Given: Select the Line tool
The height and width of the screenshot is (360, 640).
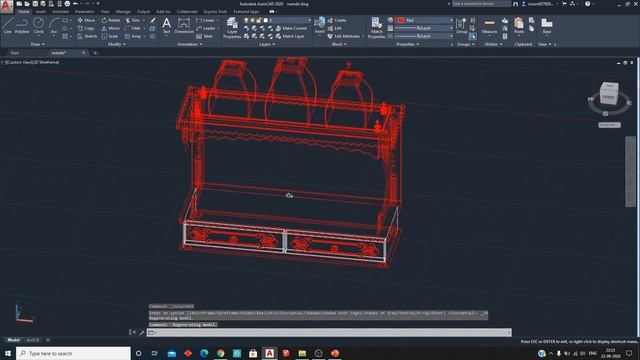Looking at the screenshot, I should 7,25.
